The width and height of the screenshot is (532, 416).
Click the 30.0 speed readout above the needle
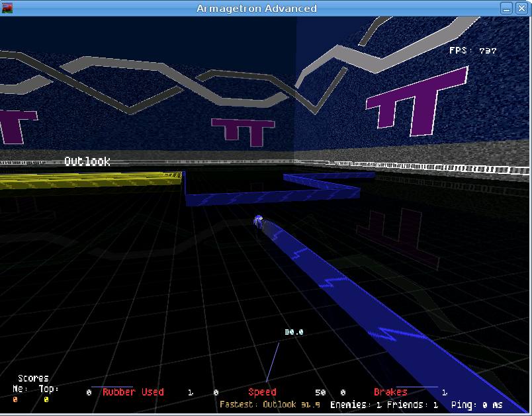(x=294, y=332)
